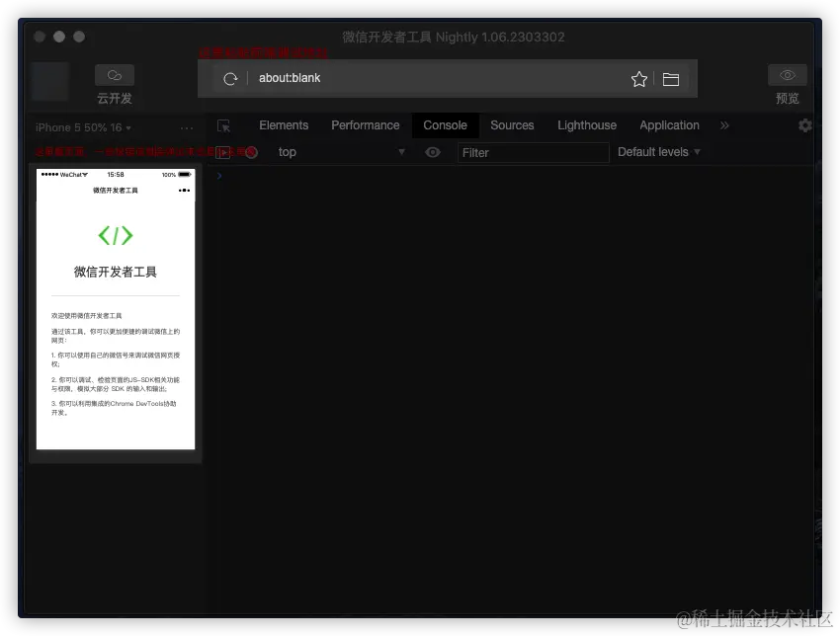Viewport: 840px width, 636px height.
Task: Bookmark page with the star icon
Action: [638, 79]
